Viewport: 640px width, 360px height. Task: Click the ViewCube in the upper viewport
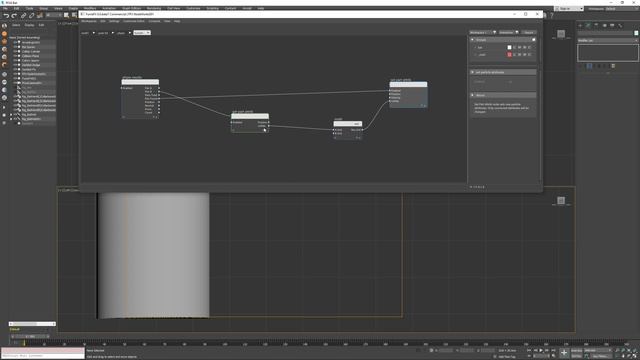(x=561, y=34)
